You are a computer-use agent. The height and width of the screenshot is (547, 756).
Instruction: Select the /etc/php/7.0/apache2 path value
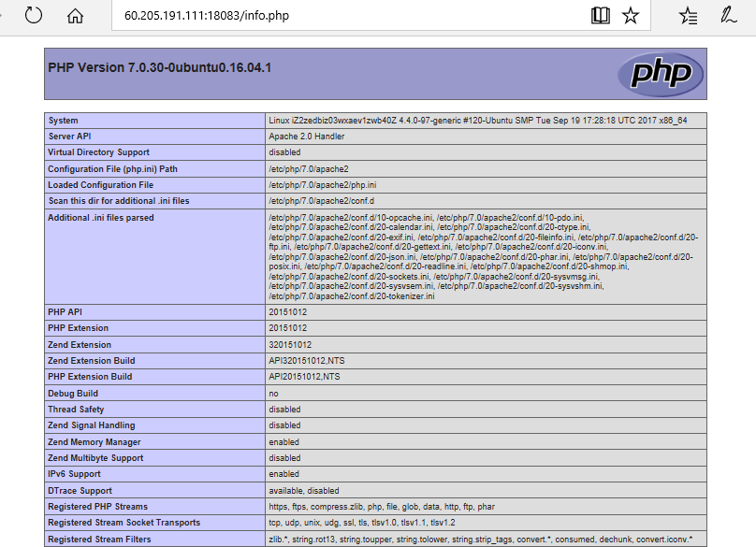309,169
